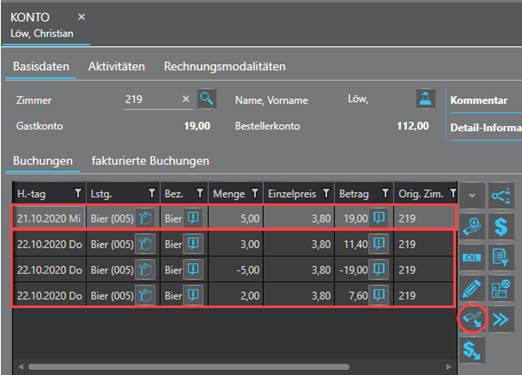Image resolution: width=522 pixels, height=375 pixels.
Task: Open the Kommentar section
Action: (x=479, y=100)
